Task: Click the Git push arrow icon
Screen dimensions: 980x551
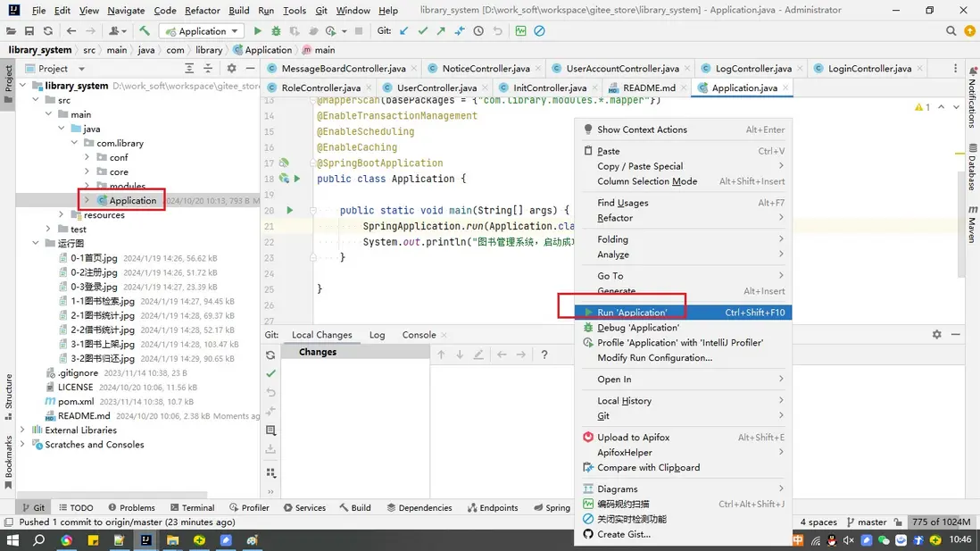Action: coord(442,31)
